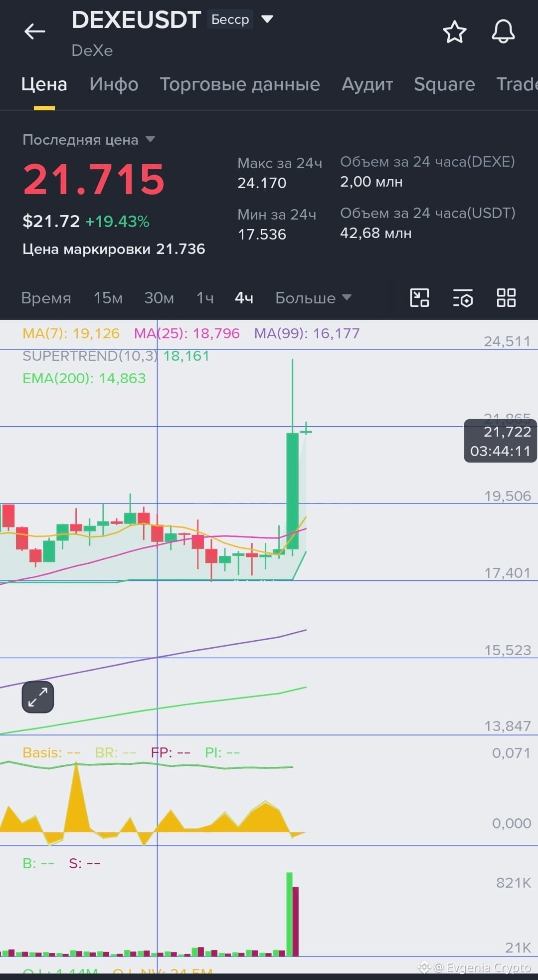538x980 pixels.
Task: Select the 30м timeframe
Action: 159,298
